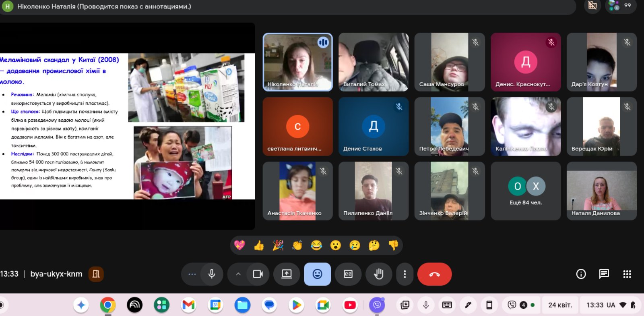
Task: Toggle the camera on or off
Action: point(258,274)
